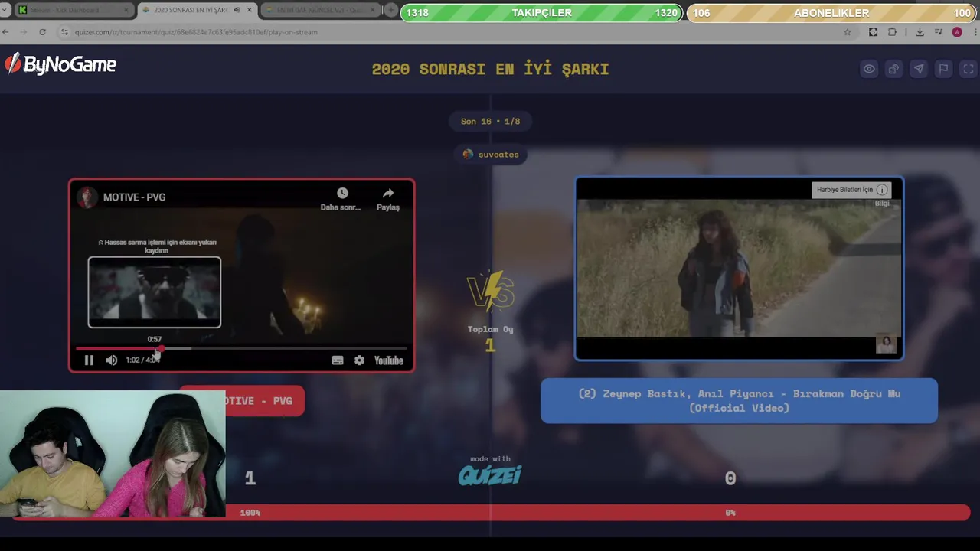Screen dimensions: 980x551
Task: Toggle fullscreen mode with the corner-brackets icon
Action: (x=969, y=69)
